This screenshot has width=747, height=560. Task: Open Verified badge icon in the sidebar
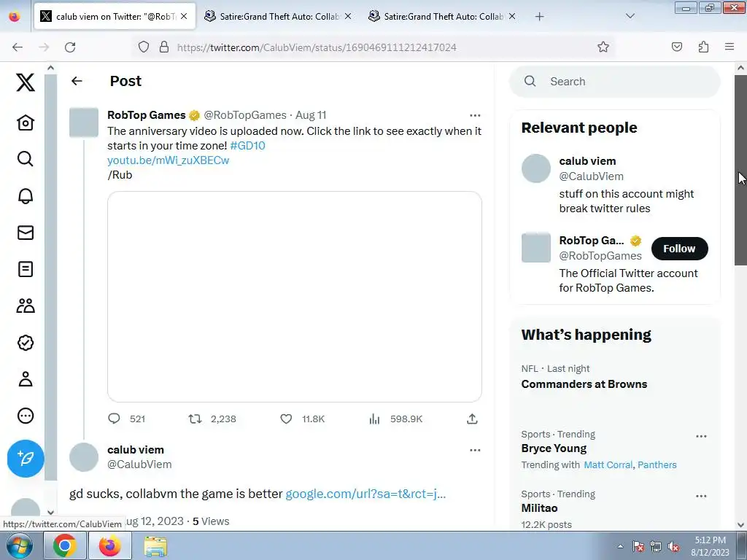click(x=26, y=343)
